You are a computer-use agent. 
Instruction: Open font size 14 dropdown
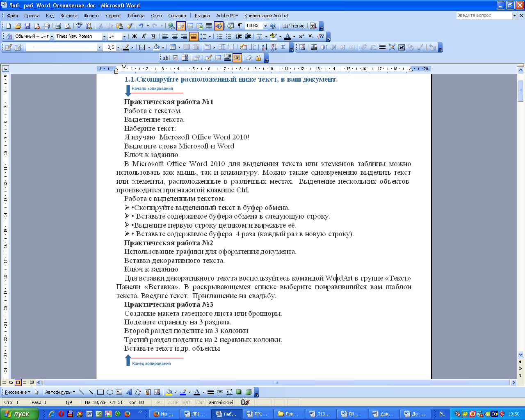tap(124, 37)
